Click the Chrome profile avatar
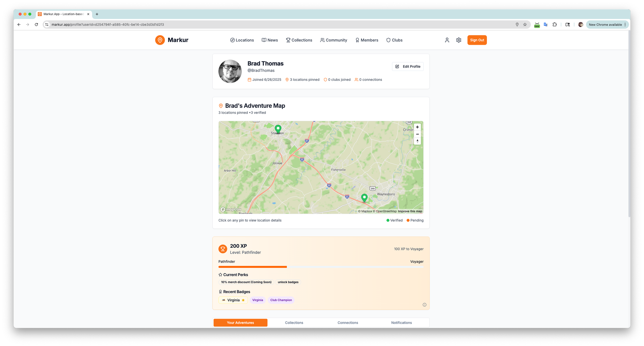Viewport: 644px width, 346px height. tap(581, 24)
